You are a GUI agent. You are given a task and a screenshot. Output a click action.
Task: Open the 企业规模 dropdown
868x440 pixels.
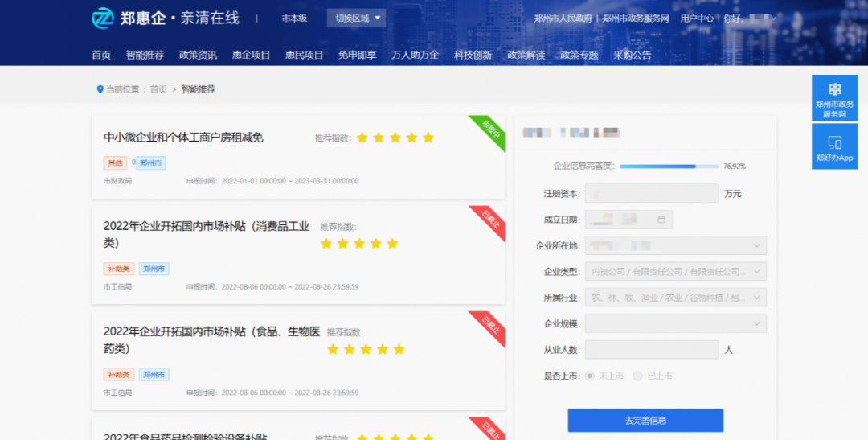(675, 323)
